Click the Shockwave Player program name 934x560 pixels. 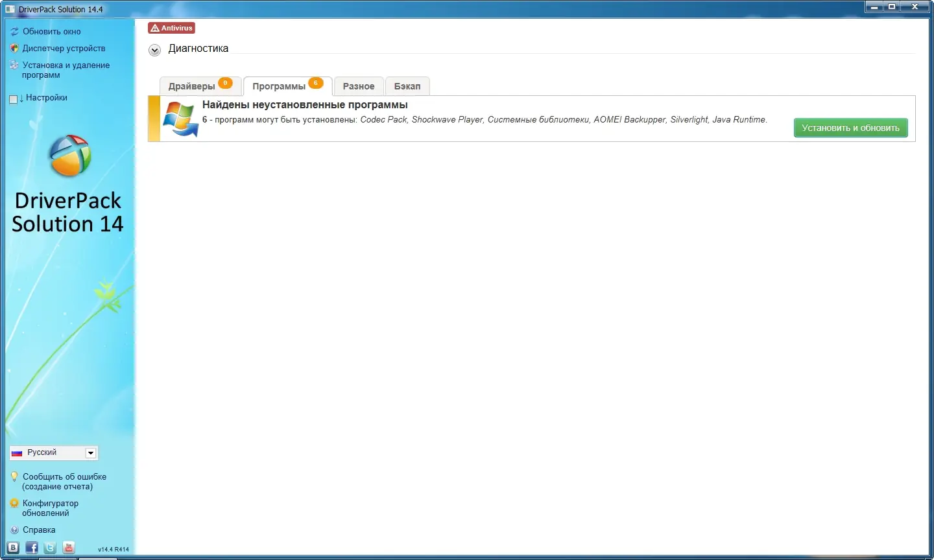(x=448, y=120)
